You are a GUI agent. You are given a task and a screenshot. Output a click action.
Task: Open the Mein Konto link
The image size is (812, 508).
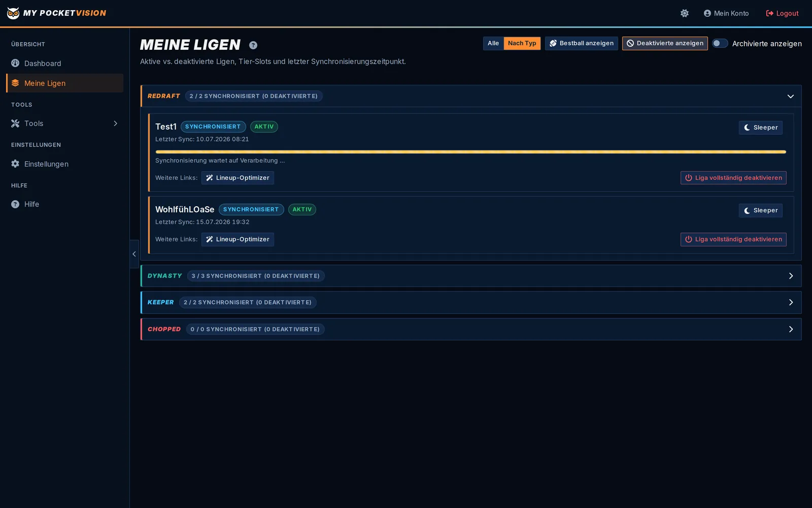(x=726, y=13)
